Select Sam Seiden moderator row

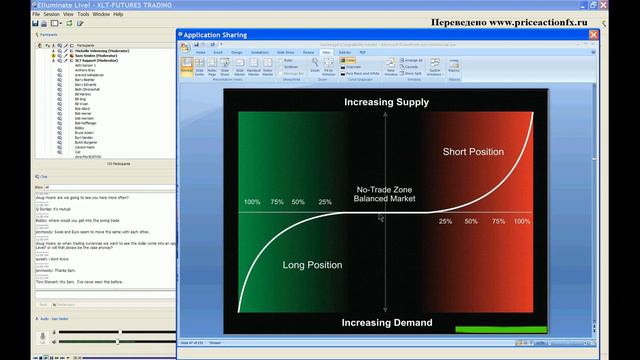tap(96, 56)
